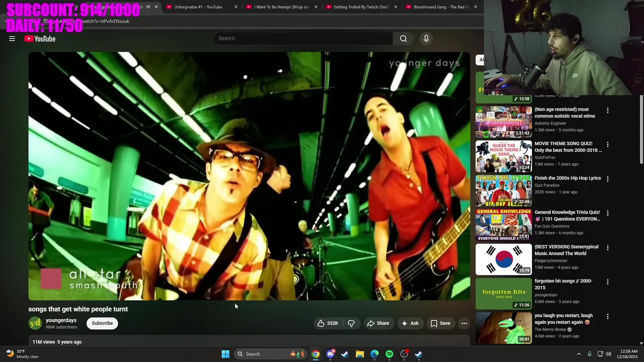Open options for 'Stereotypical Music Around The World'
The height and width of the screenshot is (362, 644).
607,247
